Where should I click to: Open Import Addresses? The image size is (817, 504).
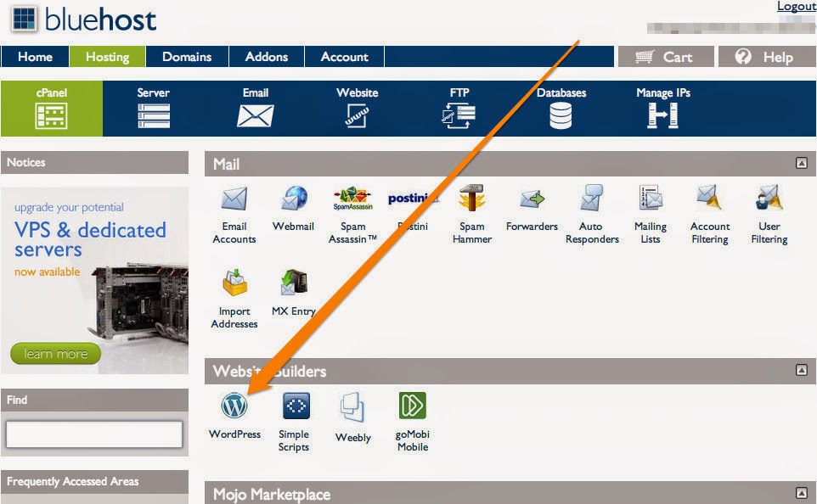coord(234,299)
